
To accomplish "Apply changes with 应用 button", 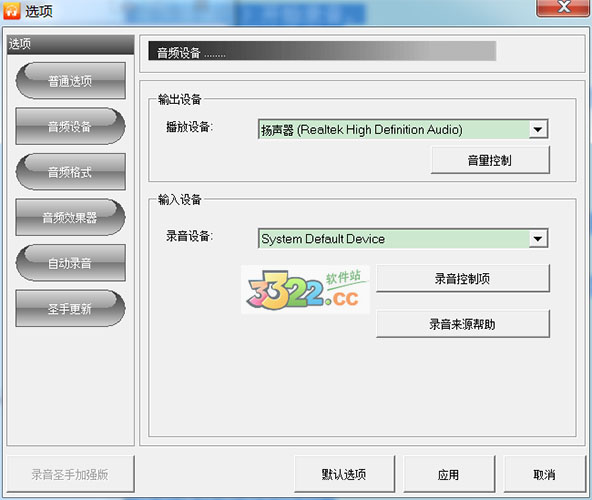I will pos(449,474).
